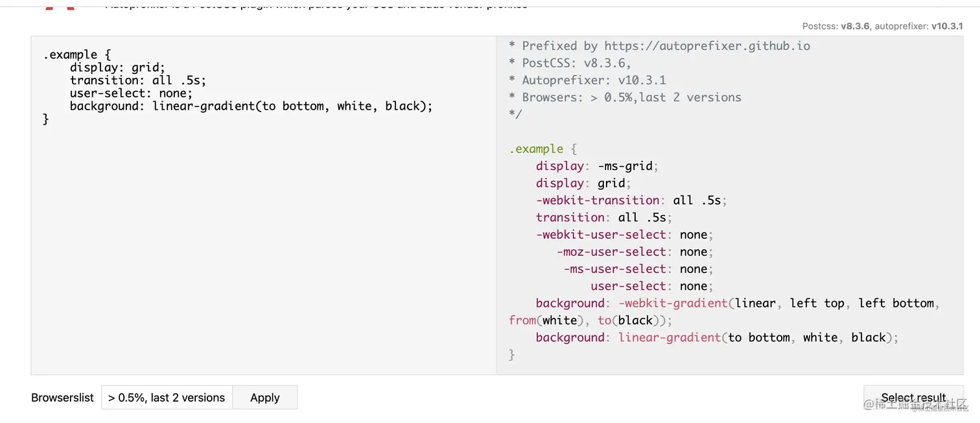
Task: Click the 'display: grid;' line in input editor
Action: coord(118,67)
